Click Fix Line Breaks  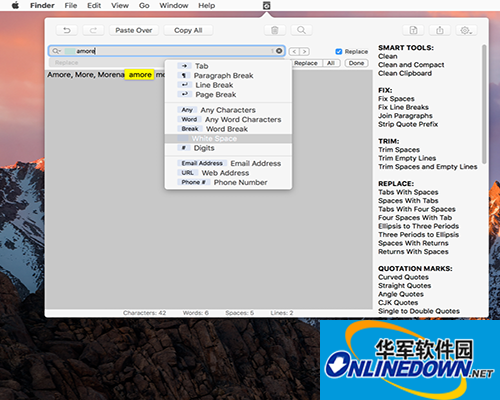(403, 107)
